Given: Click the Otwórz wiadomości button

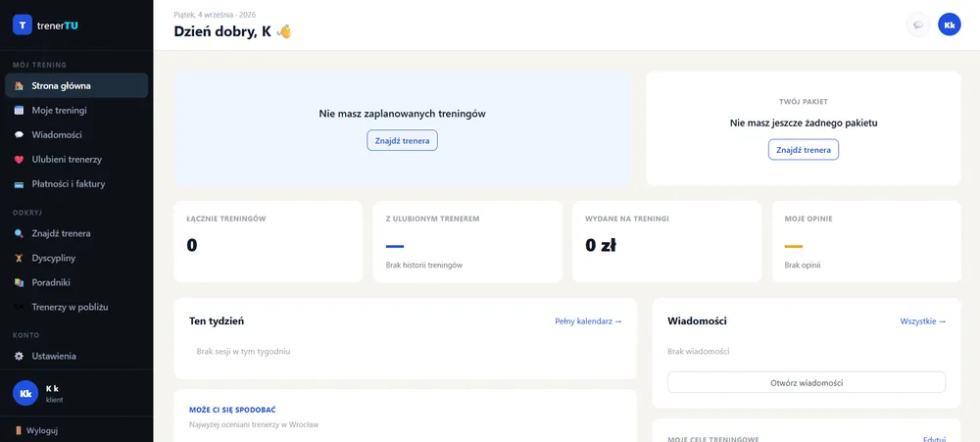Looking at the screenshot, I should [807, 382].
